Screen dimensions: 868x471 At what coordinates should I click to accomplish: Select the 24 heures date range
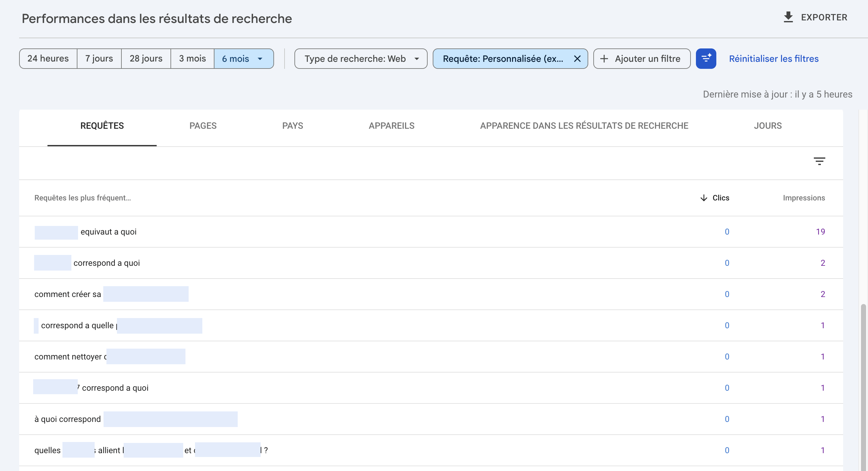point(48,58)
